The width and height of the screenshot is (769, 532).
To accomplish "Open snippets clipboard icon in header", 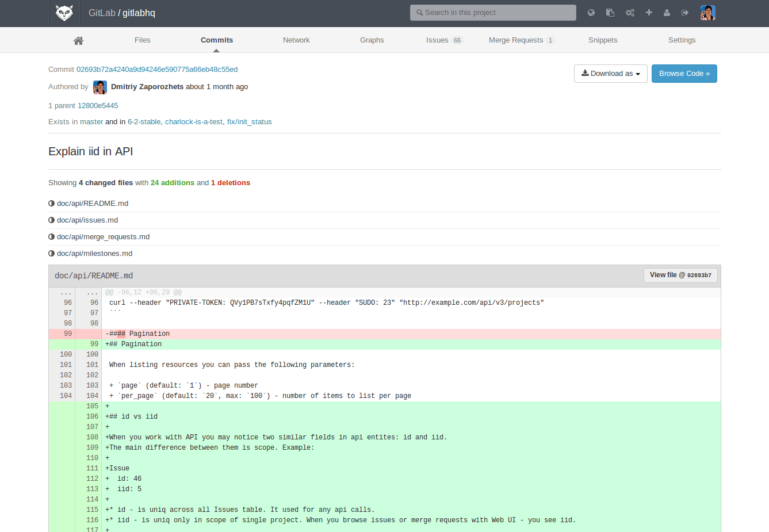I will (x=610, y=13).
